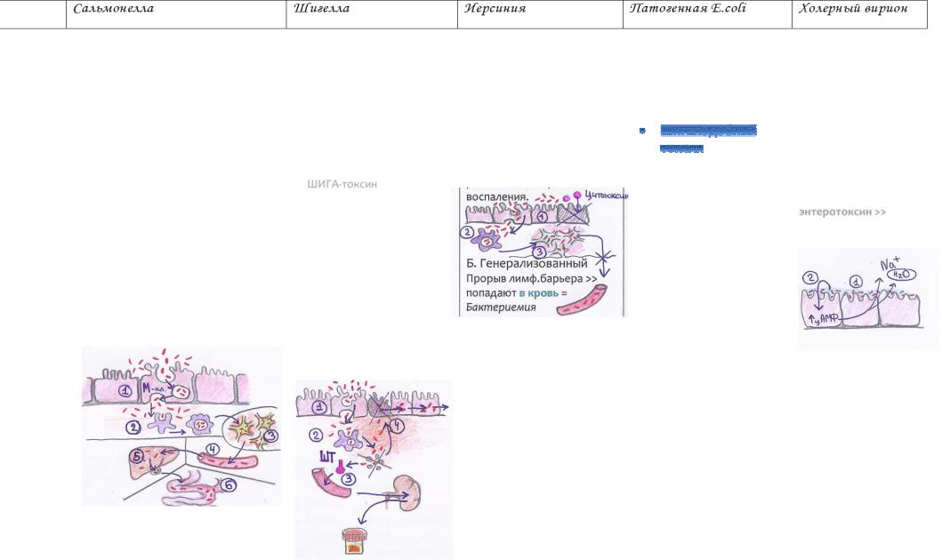The image size is (942, 560).
Task: Click the ШИГА-токсин text label
Action: (x=342, y=184)
